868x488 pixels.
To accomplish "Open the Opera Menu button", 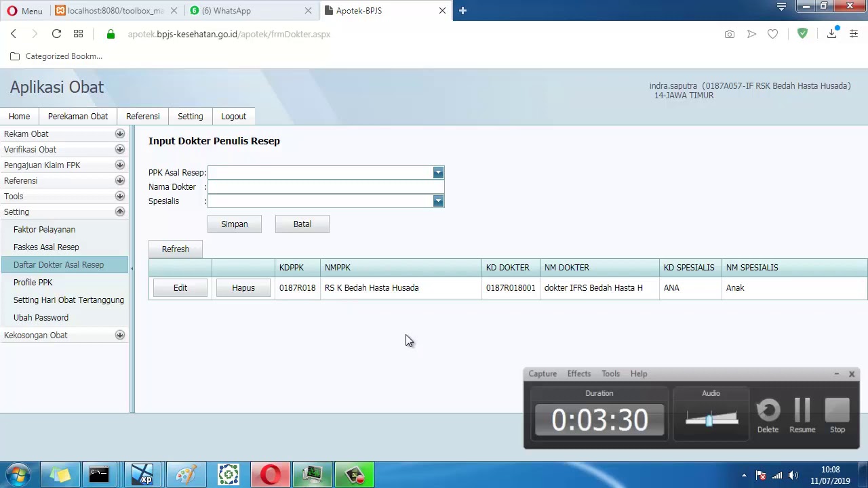I will (24, 11).
